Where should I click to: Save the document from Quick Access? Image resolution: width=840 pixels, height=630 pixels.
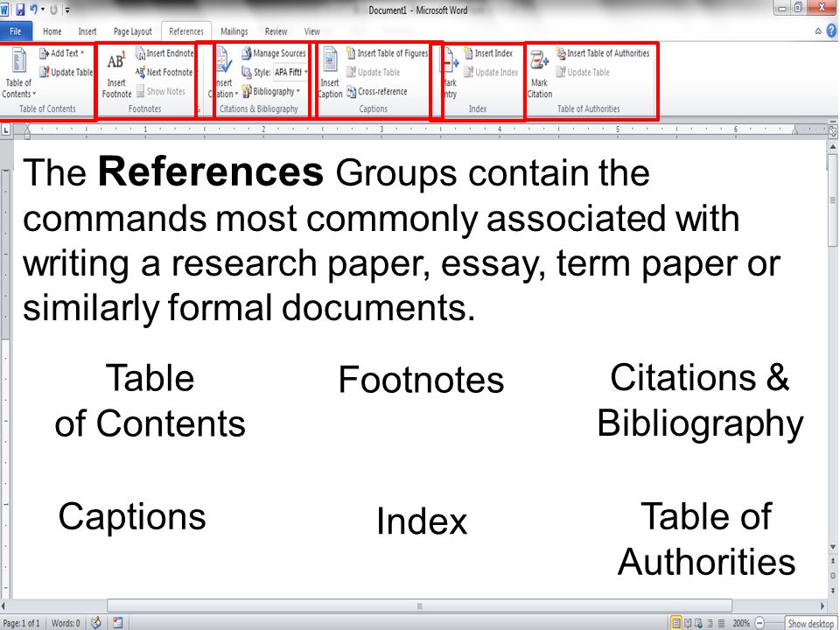click(x=20, y=9)
